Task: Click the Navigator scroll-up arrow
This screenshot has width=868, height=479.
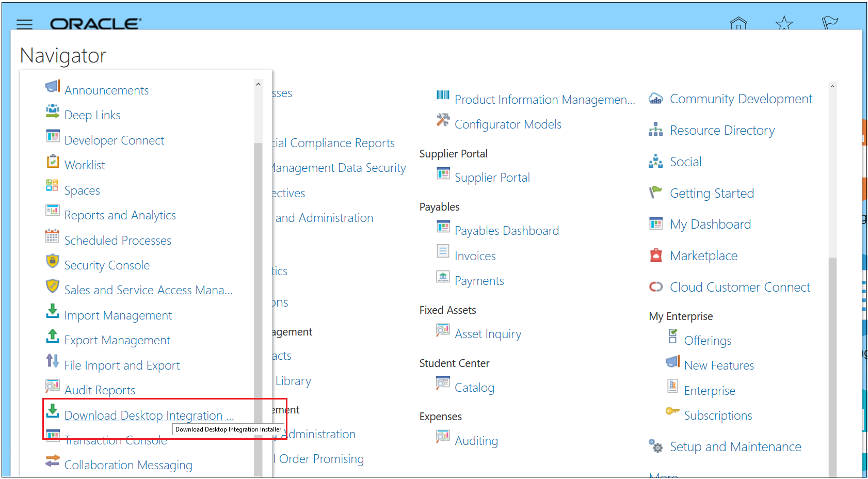Action: point(258,83)
